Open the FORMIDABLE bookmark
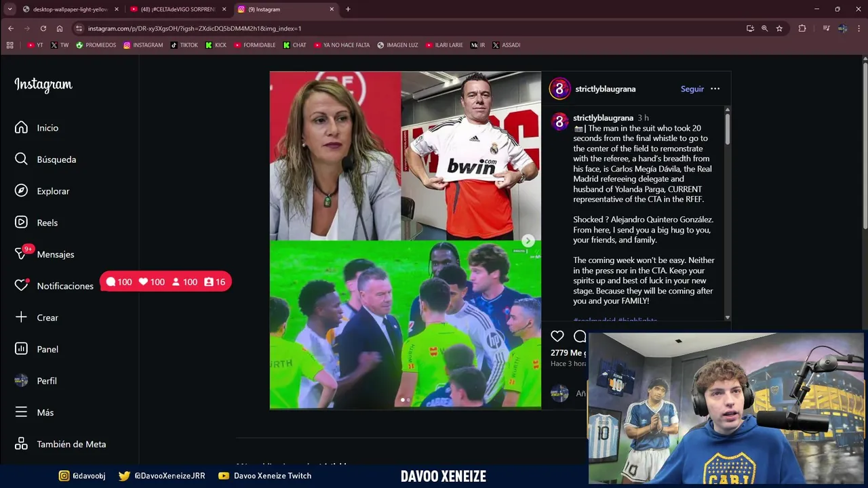This screenshot has width=868, height=488. tap(255, 45)
